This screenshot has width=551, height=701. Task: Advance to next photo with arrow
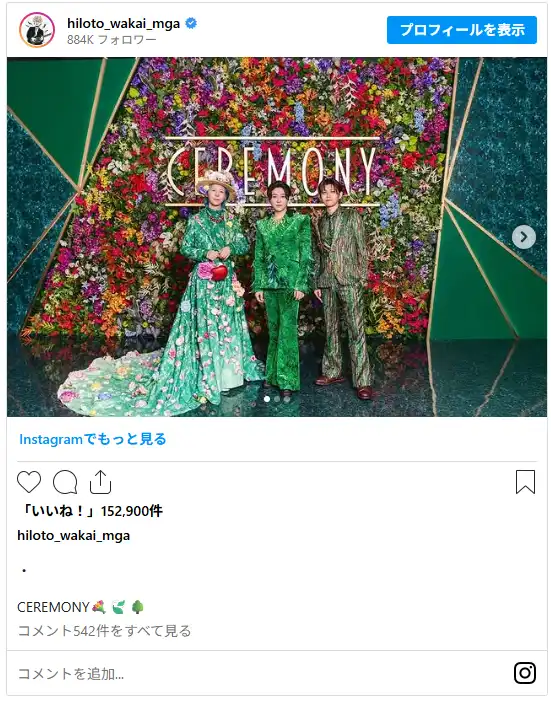tap(524, 237)
